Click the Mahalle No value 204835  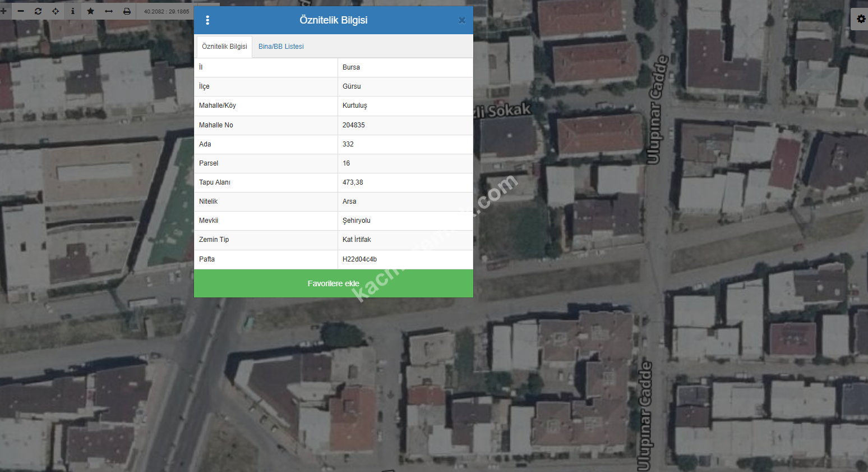[x=353, y=125]
